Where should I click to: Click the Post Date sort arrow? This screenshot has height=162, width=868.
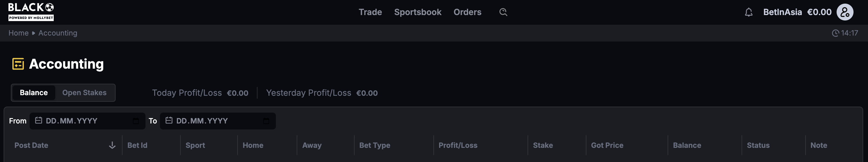112,145
